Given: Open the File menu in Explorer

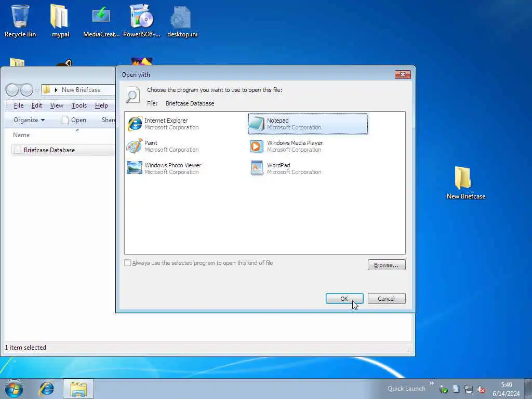Looking at the screenshot, I should tap(19, 105).
